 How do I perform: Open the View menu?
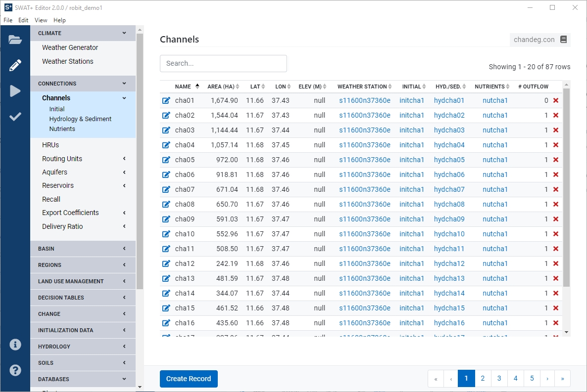coord(41,20)
